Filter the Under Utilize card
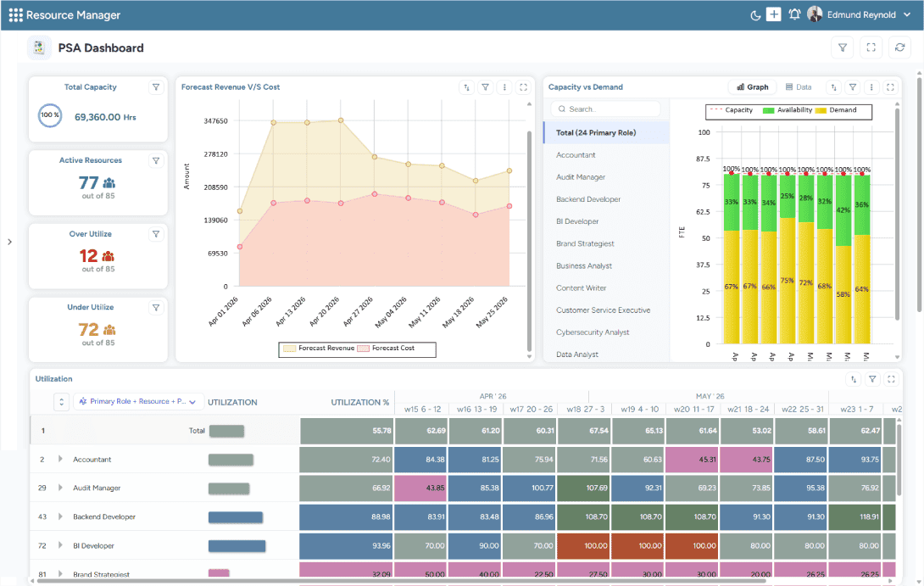This screenshot has height=586, width=924. pyautogui.click(x=156, y=308)
